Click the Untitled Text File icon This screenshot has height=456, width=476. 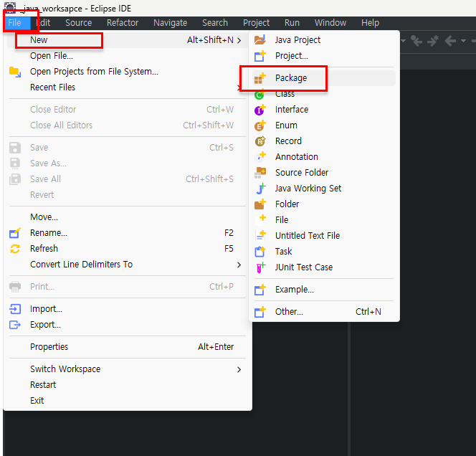pyautogui.click(x=260, y=236)
